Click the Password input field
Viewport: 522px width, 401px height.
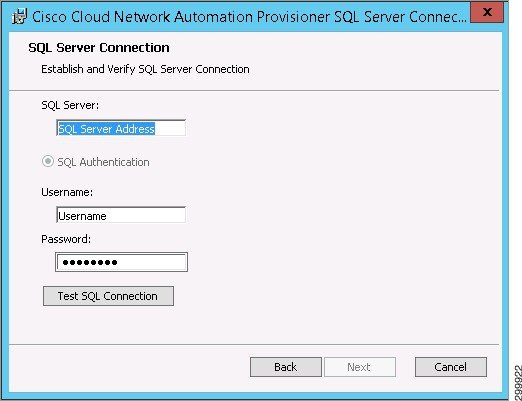pos(121,262)
